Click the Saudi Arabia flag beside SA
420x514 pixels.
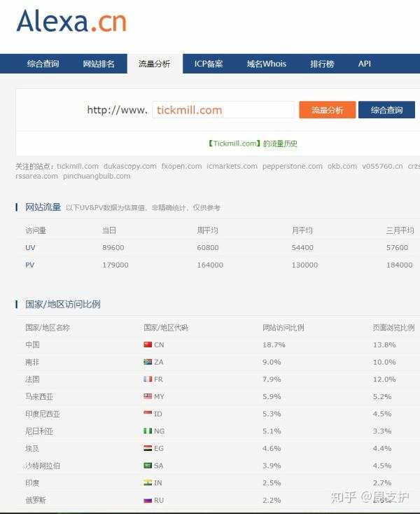click(x=148, y=466)
